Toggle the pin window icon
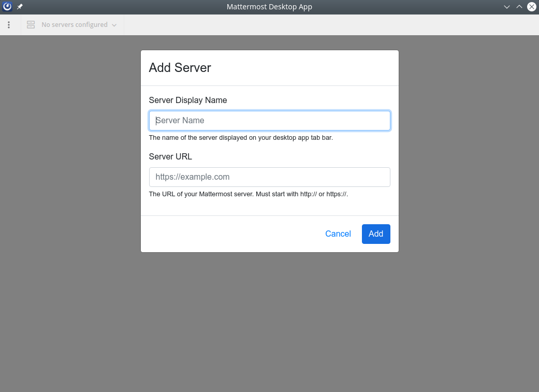This screenshot has height=392, width=539. point(20,7)
